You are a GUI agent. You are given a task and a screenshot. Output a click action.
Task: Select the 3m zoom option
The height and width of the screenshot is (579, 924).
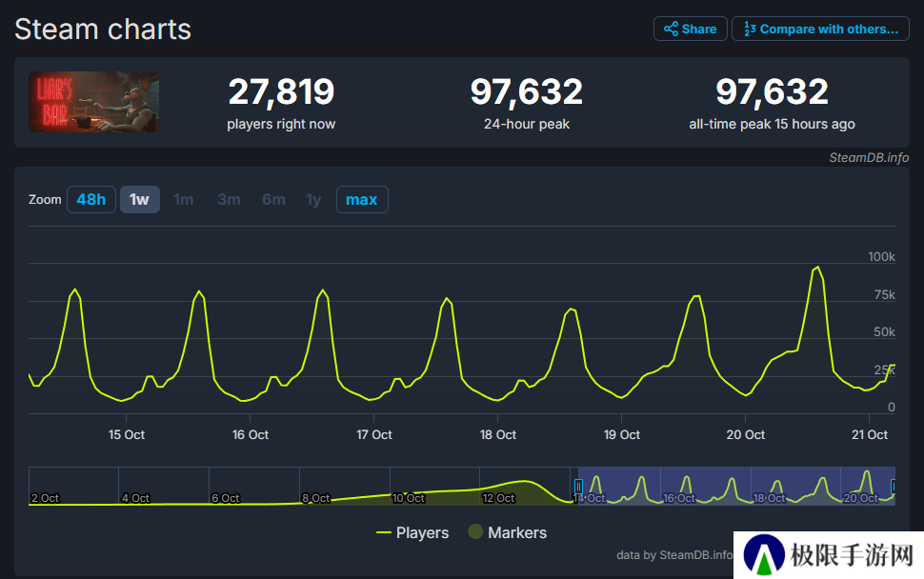pyautogui.click(x=229, y=200)
